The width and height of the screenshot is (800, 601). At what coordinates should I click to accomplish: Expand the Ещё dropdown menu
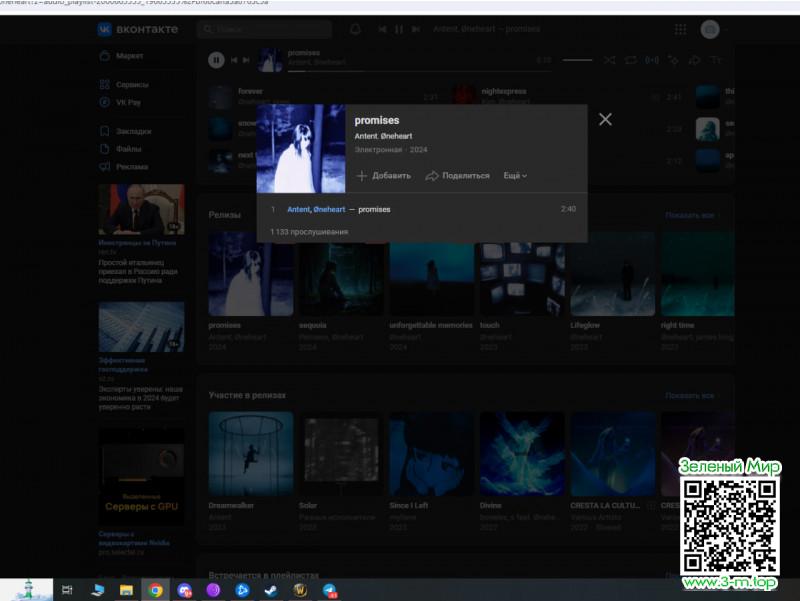[514, 176]
